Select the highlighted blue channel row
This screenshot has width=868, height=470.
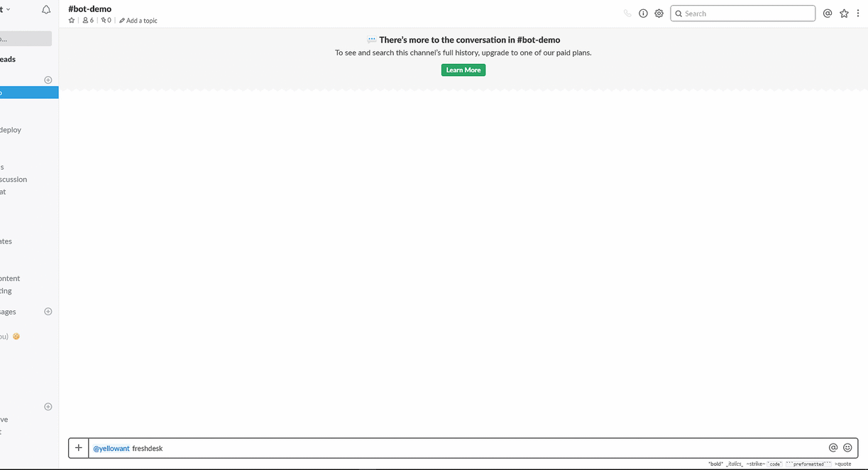point(29,92)
